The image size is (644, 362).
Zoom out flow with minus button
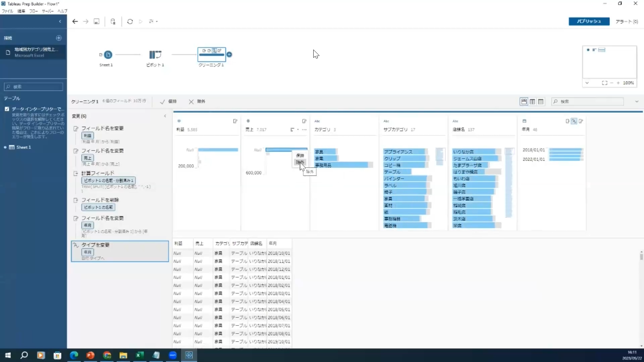611,83
